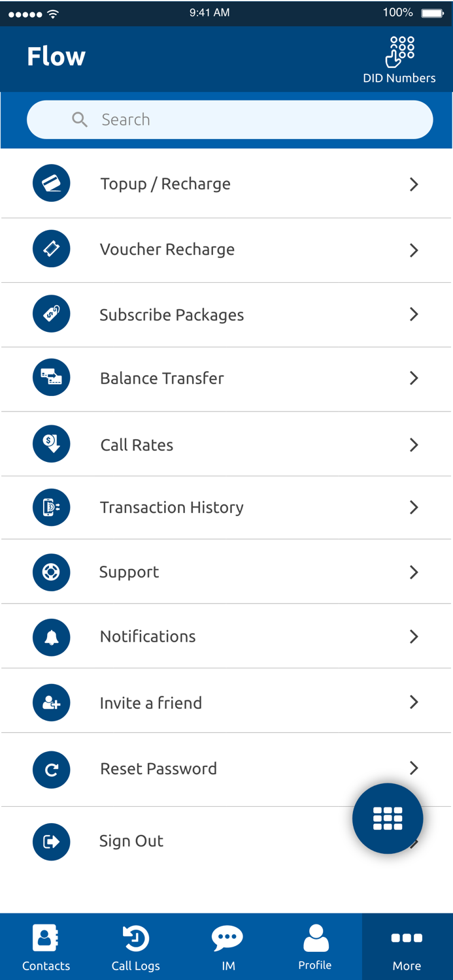This screenshot has width=453, height=980.
Task: Select the Subscribe Packages tag icon
Action: (51, 314)
